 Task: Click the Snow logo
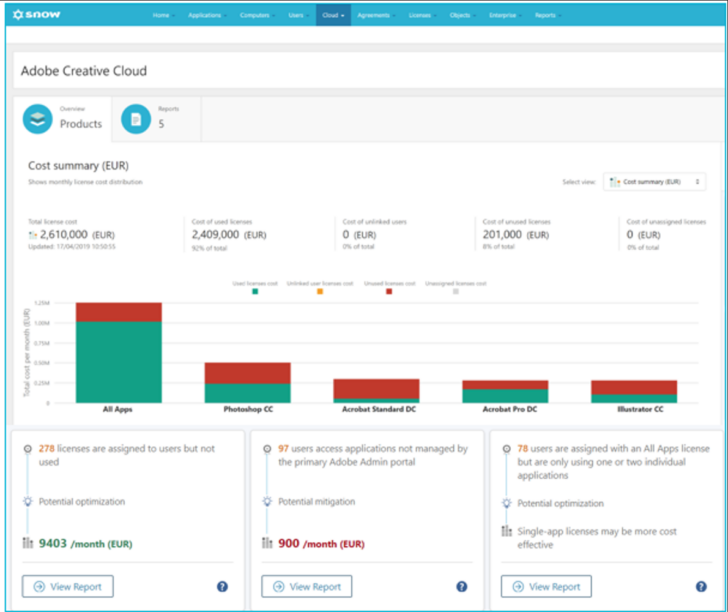click(x=37, y=14)
